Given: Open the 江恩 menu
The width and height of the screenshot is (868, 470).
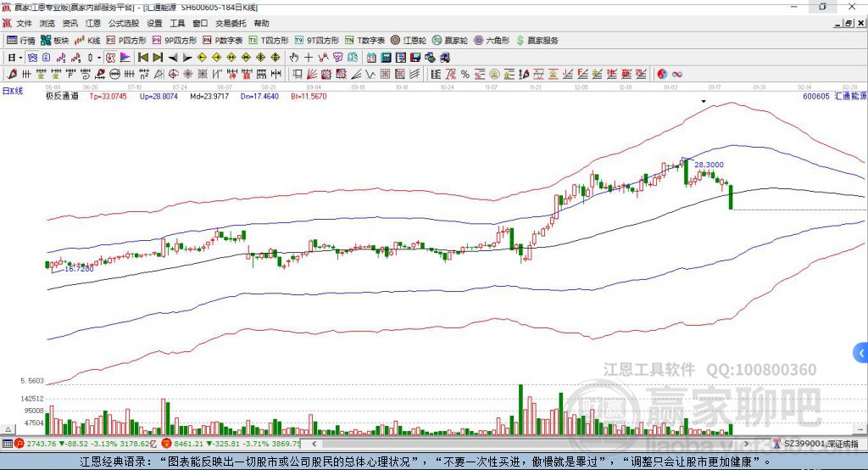Looking at the screenshot, I should [93, 23].
